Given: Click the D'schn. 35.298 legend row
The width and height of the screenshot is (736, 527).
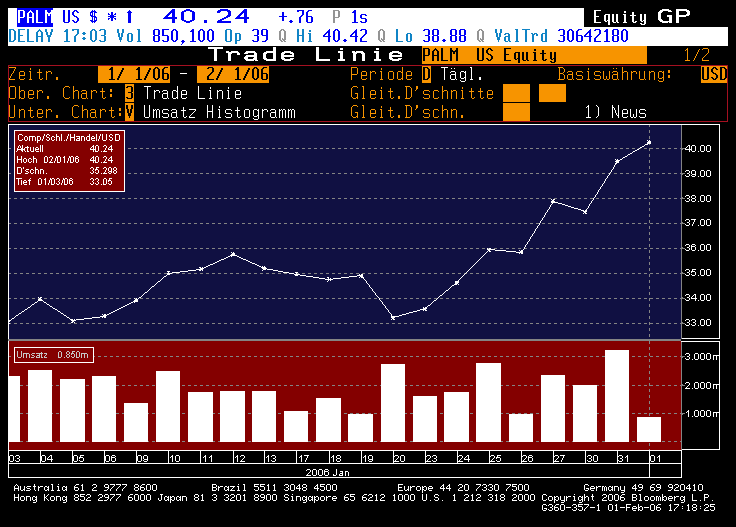Looking at the screenshot, I should [67, 171].
